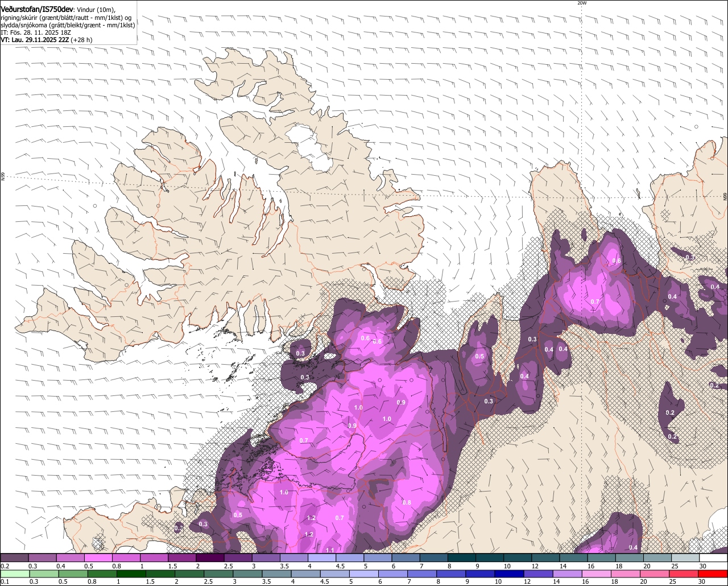Viewport: 728px width, 586px height.
Task: Pick the lower legend swatch labeled 0.5
Action: point(73,574)
